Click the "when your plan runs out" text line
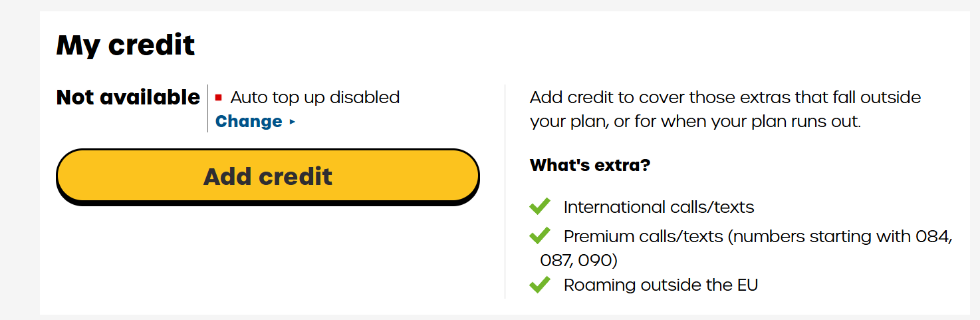 click(x=695, y=122)
